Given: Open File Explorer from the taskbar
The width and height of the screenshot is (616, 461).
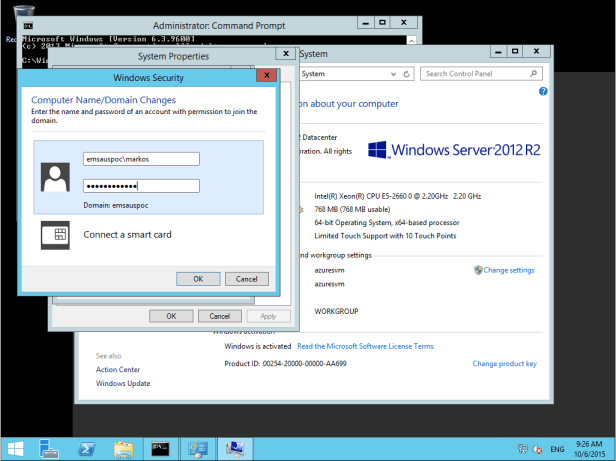Looking at the screenshot, I should point(123,449).
